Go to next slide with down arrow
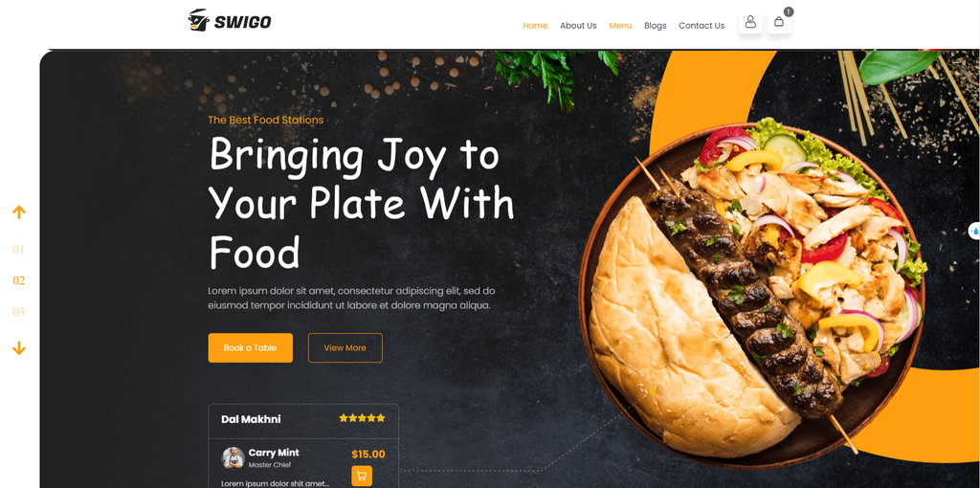980x488 pixels. click(x=19, y=348)
